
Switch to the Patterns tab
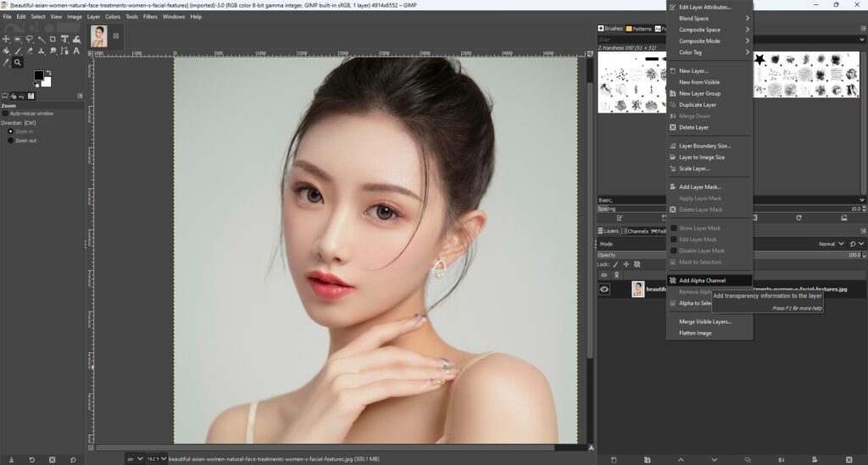click(x=639, y=29)
